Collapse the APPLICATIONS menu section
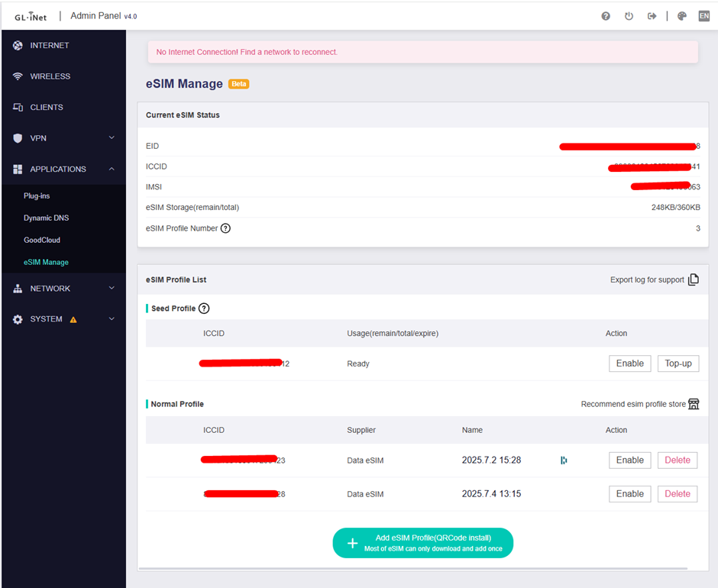Image resolution: width=718 pixels, height=588 pixels. [112, 169]
